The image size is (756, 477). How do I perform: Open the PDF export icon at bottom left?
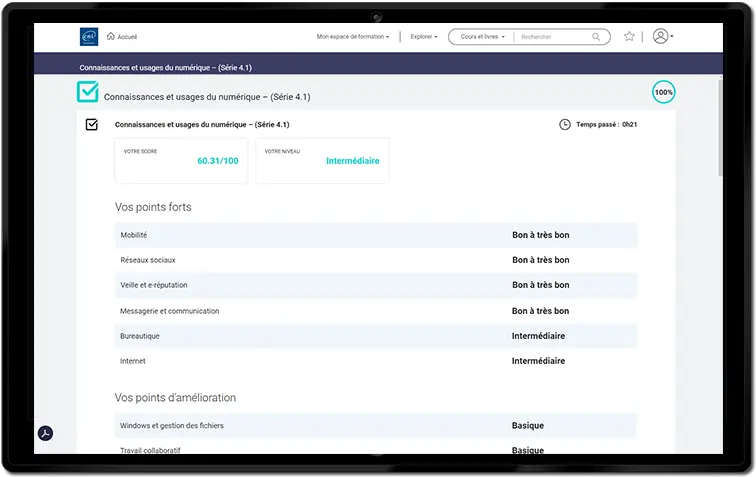(x=45, y=433)
